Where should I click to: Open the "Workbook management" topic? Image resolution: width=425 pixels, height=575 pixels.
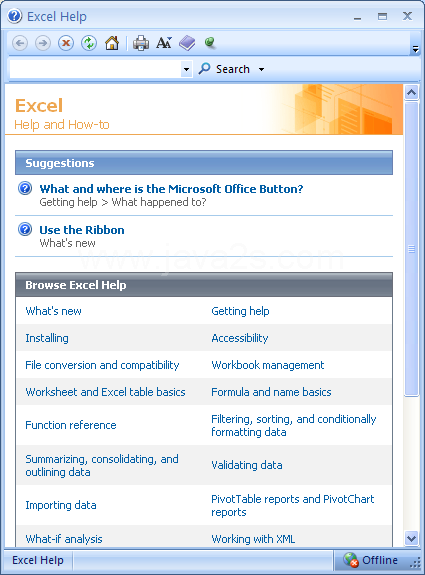click(268, 365)
